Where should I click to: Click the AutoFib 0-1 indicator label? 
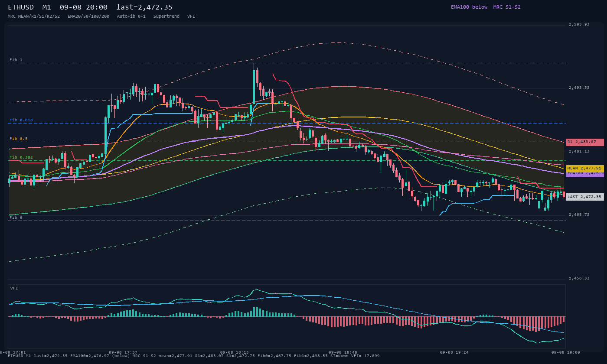pos(131,16)
